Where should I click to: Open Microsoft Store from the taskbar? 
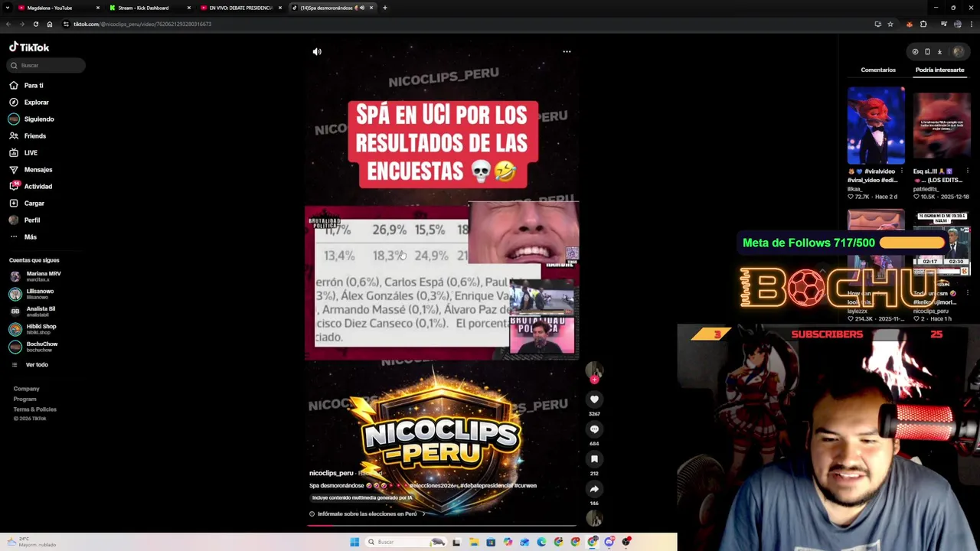point(491,542)
